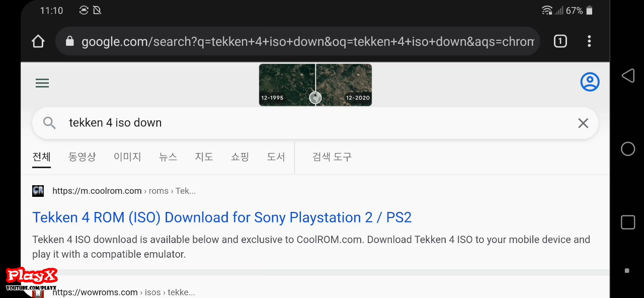Select the 전체 search tab

[42, 157]
